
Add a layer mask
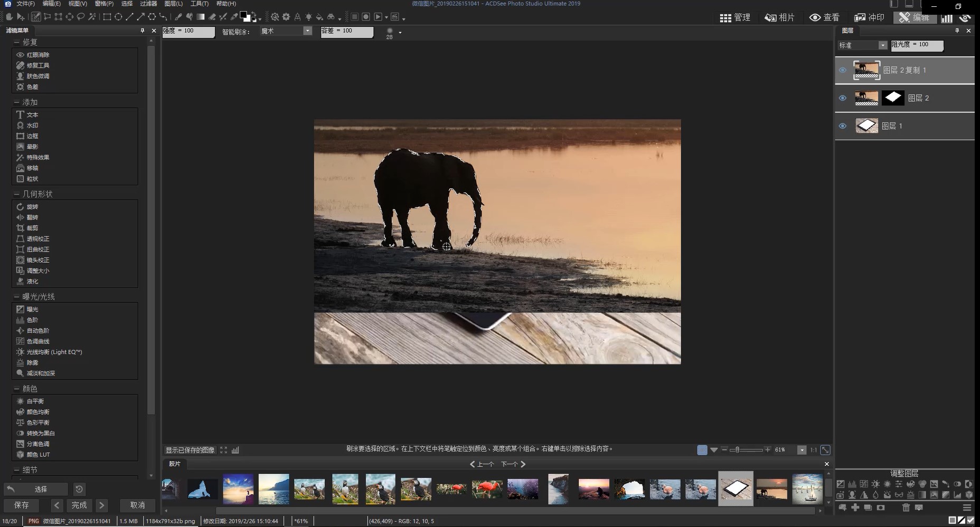(881, 507)
